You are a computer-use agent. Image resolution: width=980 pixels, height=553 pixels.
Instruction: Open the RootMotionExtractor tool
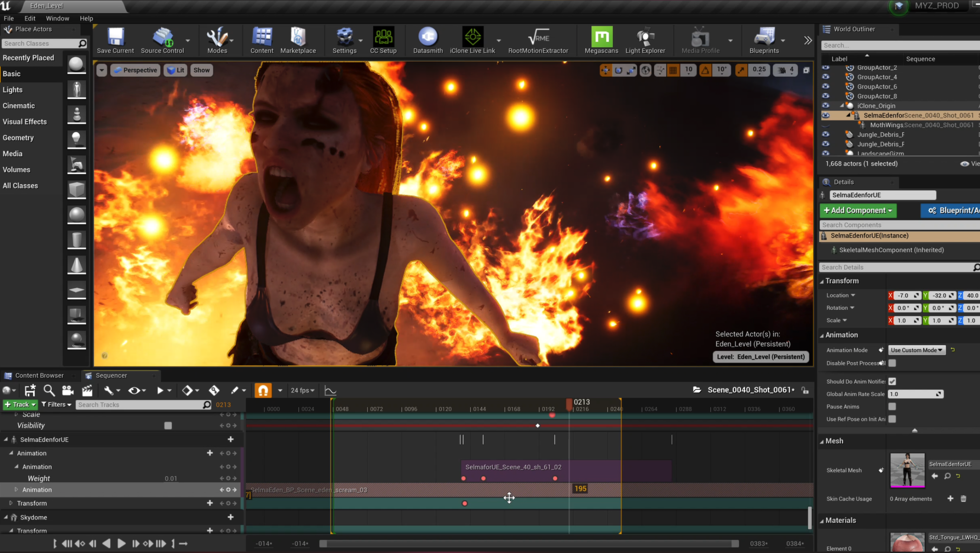coord(538,40)
